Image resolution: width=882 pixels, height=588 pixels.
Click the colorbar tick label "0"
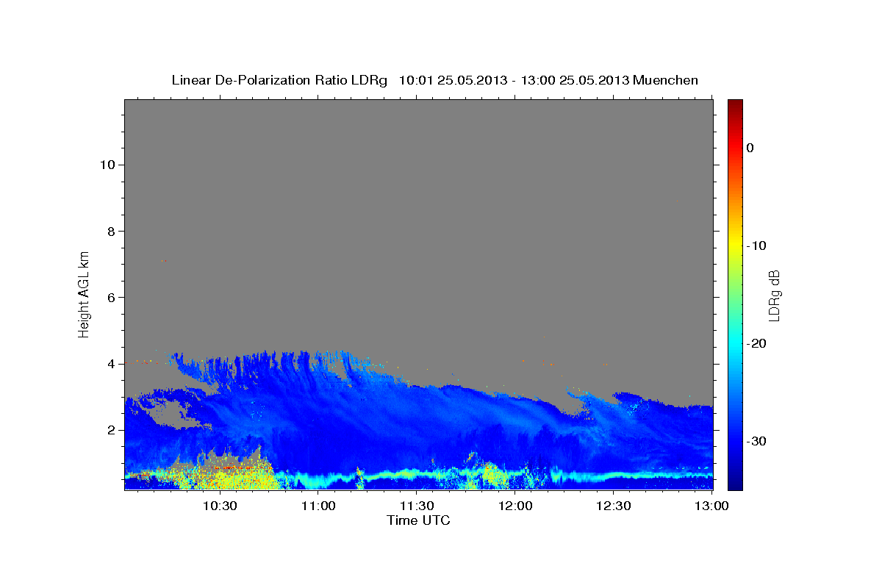tap(750, 148)
